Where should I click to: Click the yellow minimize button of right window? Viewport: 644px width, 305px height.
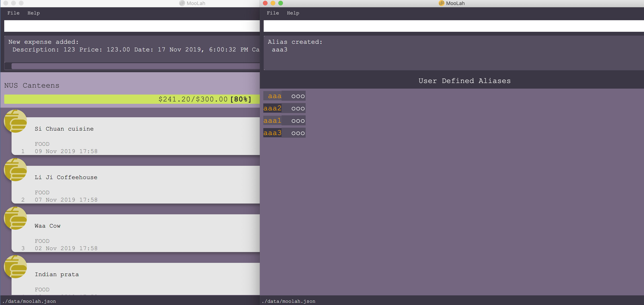click(273, 3)
